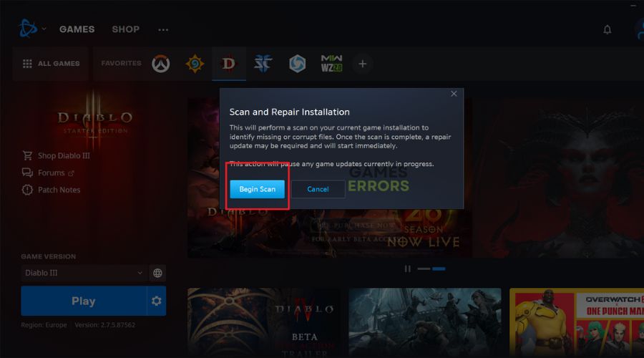Select the MW WZ 2.0 game icon
This screenshot has width=644, height=358.
(x=331, y=64)
